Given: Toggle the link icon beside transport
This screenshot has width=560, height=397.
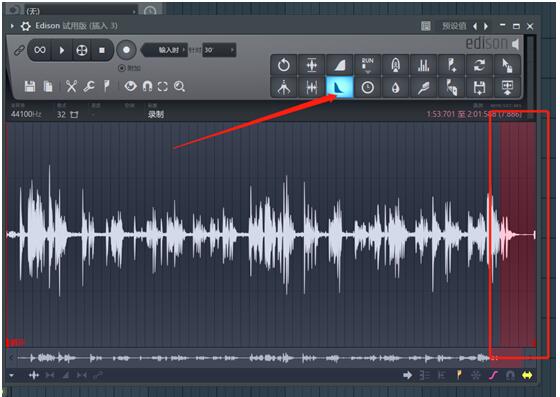Looking at the screenshot, I should (19, 50).
